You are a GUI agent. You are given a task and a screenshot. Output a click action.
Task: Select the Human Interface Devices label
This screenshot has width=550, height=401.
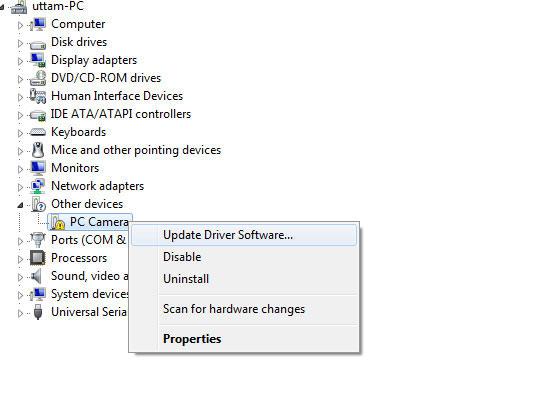117,96
